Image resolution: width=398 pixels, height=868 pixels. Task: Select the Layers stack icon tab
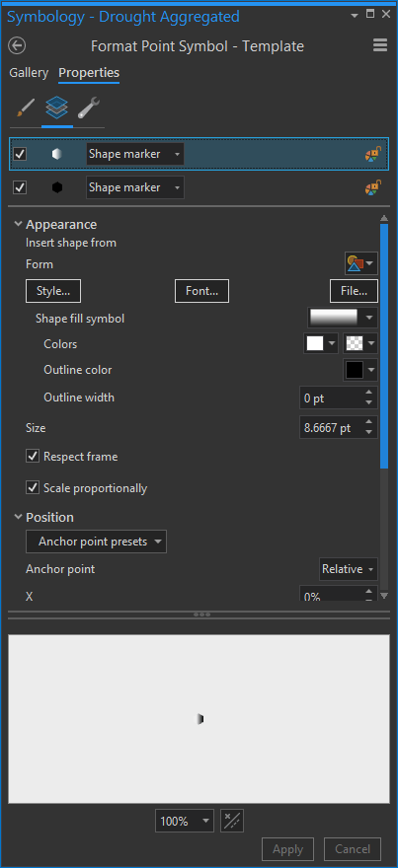57,108
